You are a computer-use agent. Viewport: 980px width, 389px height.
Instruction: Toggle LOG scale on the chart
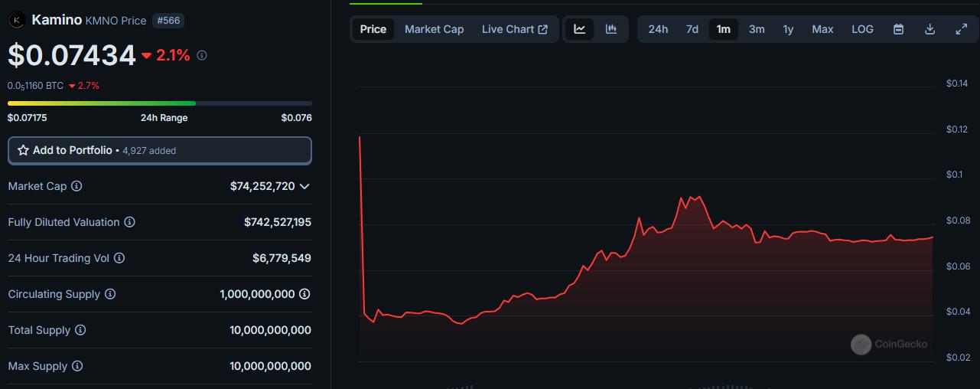pos(862,29)
